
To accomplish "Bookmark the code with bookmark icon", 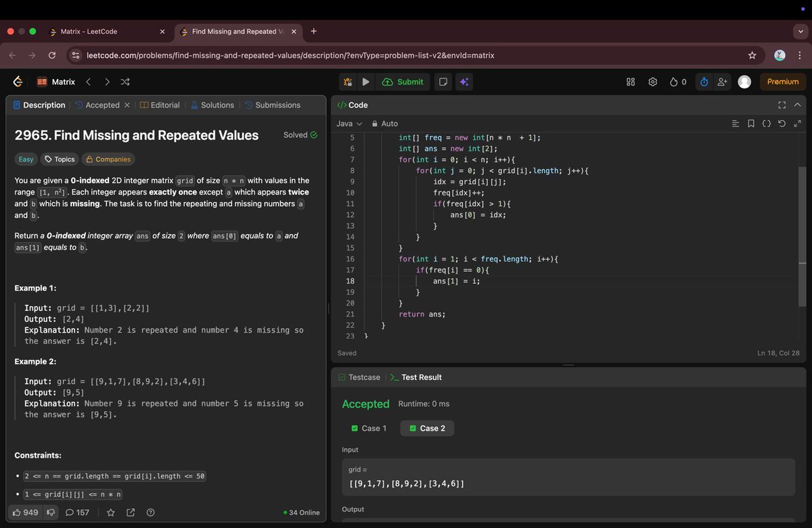I will click(x=751, y=124).
